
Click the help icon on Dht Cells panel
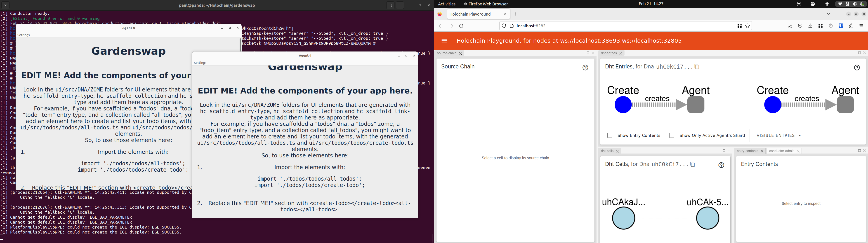point(722,165)
